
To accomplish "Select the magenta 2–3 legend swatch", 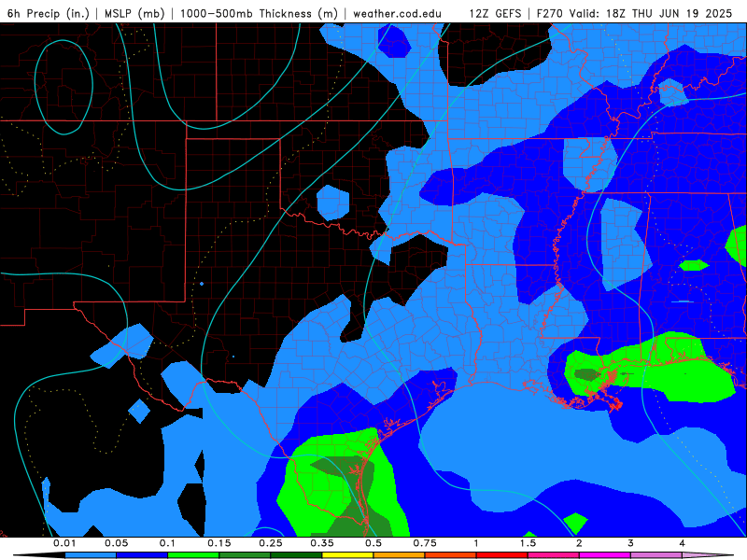I will [x=605, y=555].
